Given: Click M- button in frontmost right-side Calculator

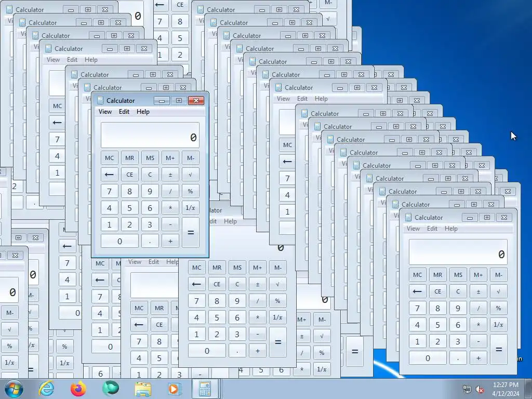Looking at the screenshot, I should tap(498, 274).
